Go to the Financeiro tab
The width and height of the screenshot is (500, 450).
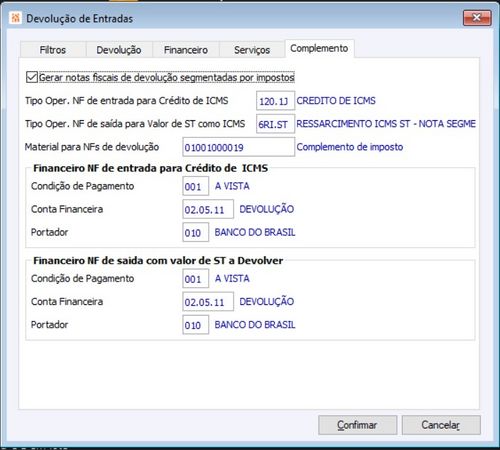point(186,50)
